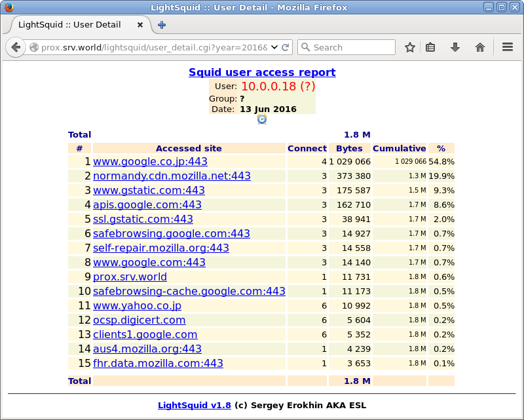Click the user IP 10.0.0.18 (?) text
The image size is (524, 420).
[x=278, y=86]
